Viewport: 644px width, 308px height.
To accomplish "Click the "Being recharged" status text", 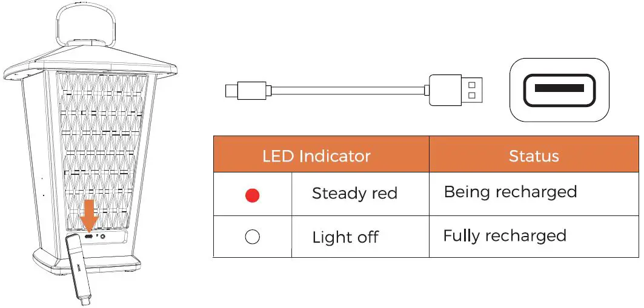I will coord(510,192).
